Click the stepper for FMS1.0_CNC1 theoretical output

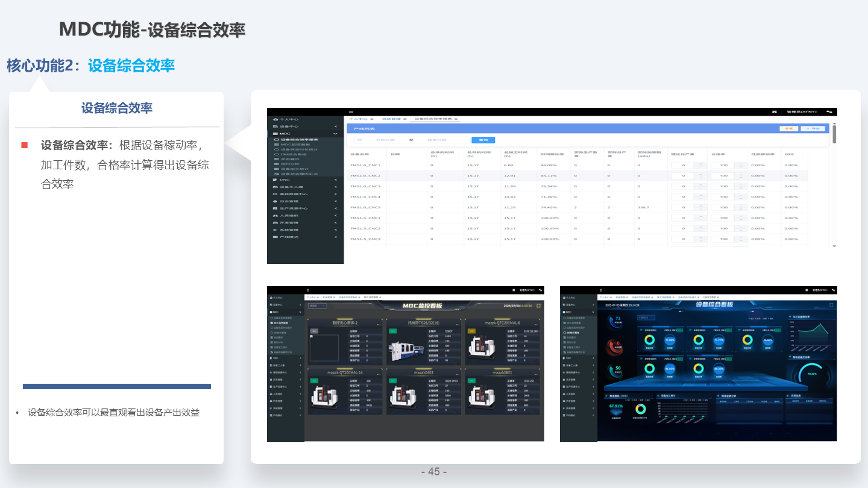[x=700, y=165]
